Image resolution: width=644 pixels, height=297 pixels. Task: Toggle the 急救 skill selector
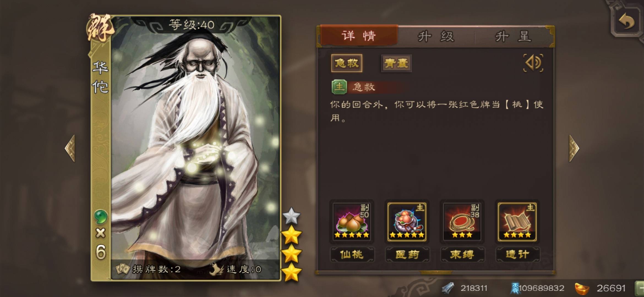pyautogui.click(x=347, y=63)
